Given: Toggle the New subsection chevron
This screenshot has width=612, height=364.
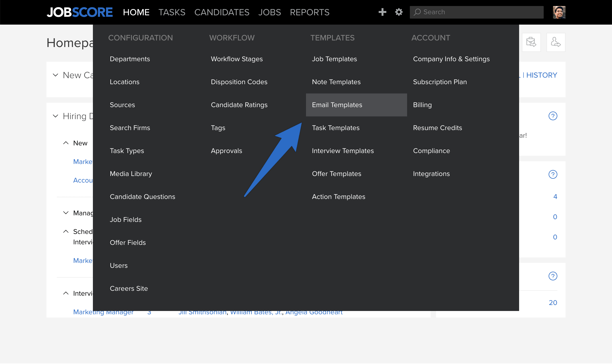Looking at the screenshot, I should tap(66, 143).
